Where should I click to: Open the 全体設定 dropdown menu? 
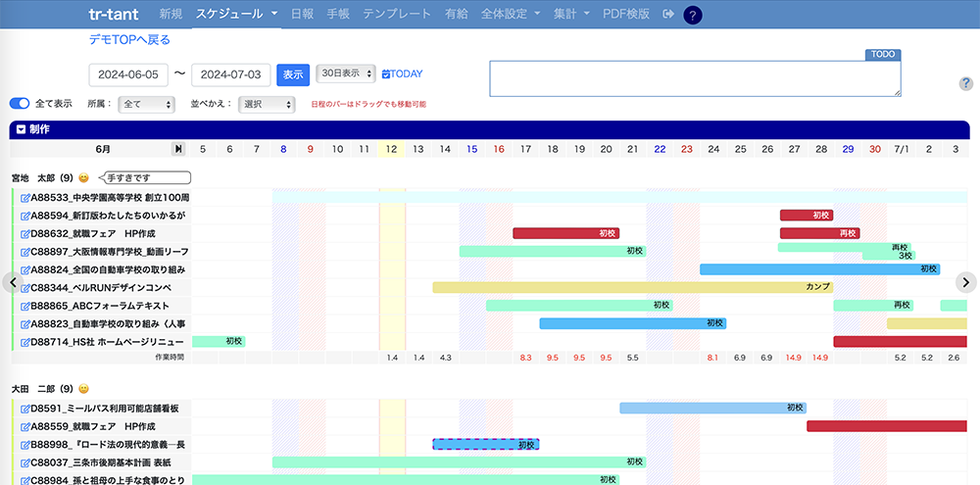(x=511, y=14)
